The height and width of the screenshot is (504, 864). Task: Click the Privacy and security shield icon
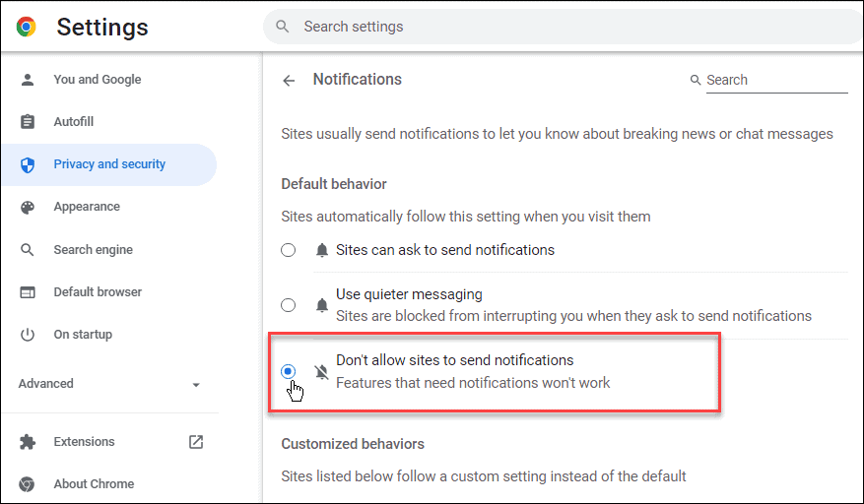(27, 164)
